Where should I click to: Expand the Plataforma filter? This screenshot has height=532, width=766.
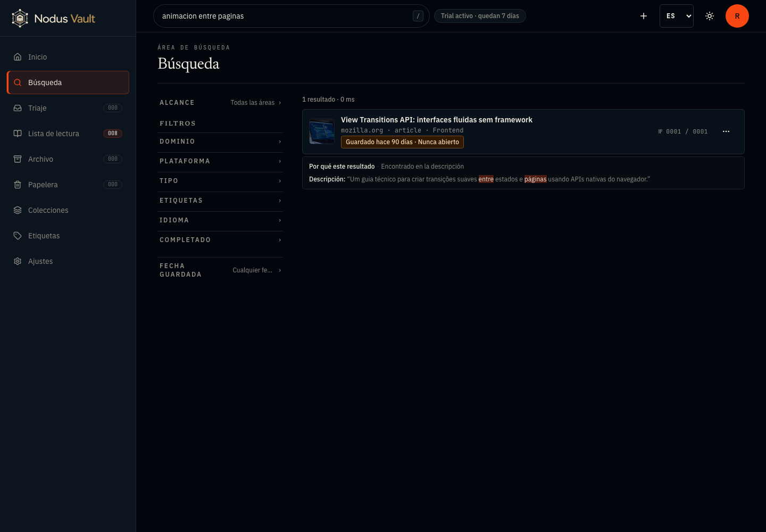tap(220, 161)
